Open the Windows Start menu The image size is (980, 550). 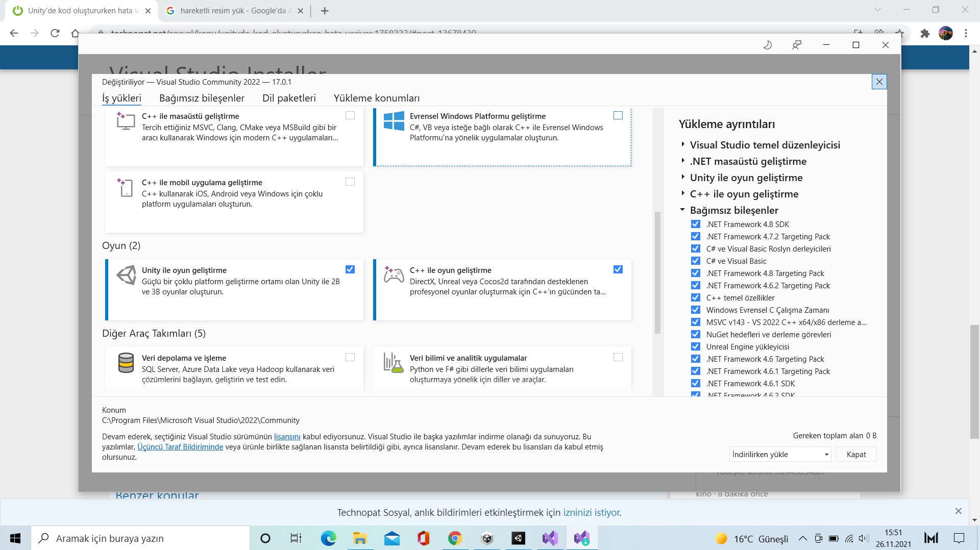[15, 538]
